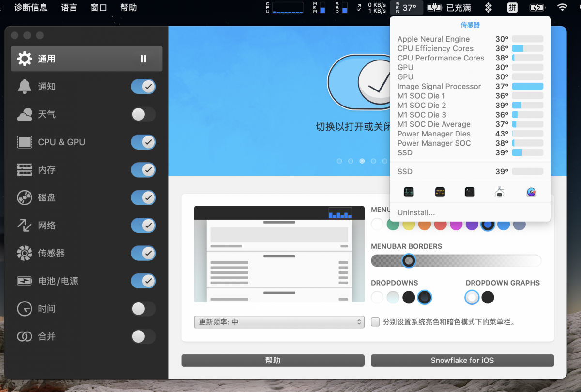Toggle the 内存 switch
The height and width of the screenshot is (392, 581).
pyautogui.click(x=143, y=170)
